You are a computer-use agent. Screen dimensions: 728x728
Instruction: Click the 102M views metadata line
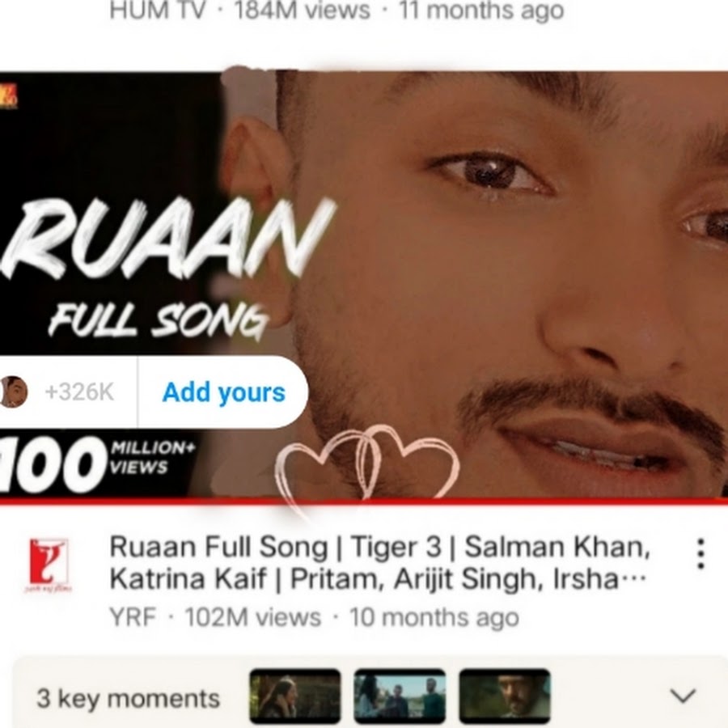click(314, 617)
